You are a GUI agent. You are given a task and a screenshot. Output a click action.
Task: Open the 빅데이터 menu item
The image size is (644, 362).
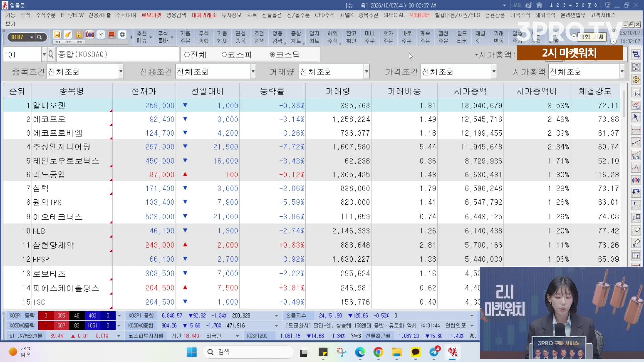(420, 15)
